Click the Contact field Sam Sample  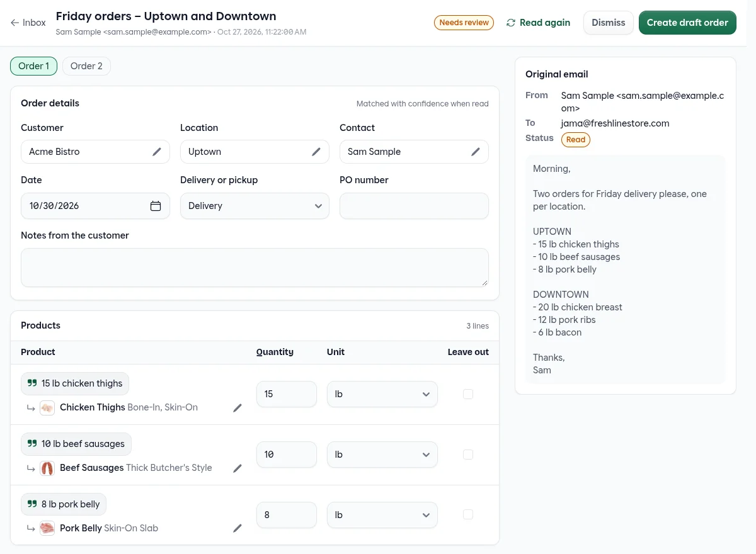(414, 152)
